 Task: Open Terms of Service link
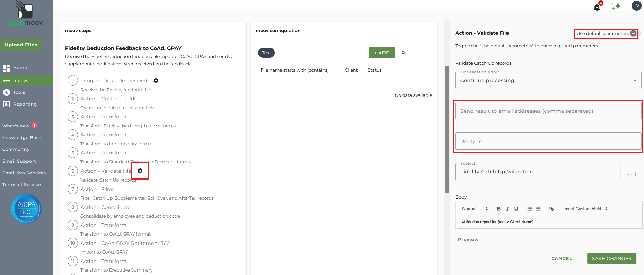tap(21, 185)
